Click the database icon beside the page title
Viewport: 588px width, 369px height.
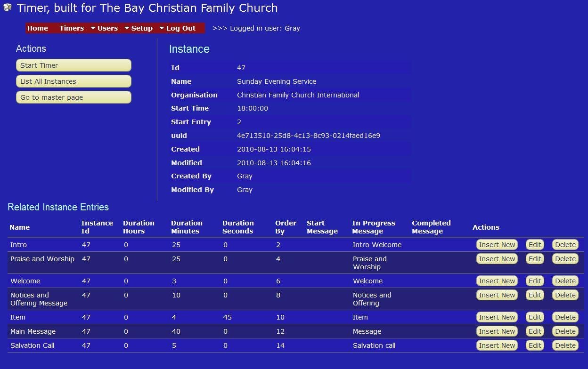point(7,8)
